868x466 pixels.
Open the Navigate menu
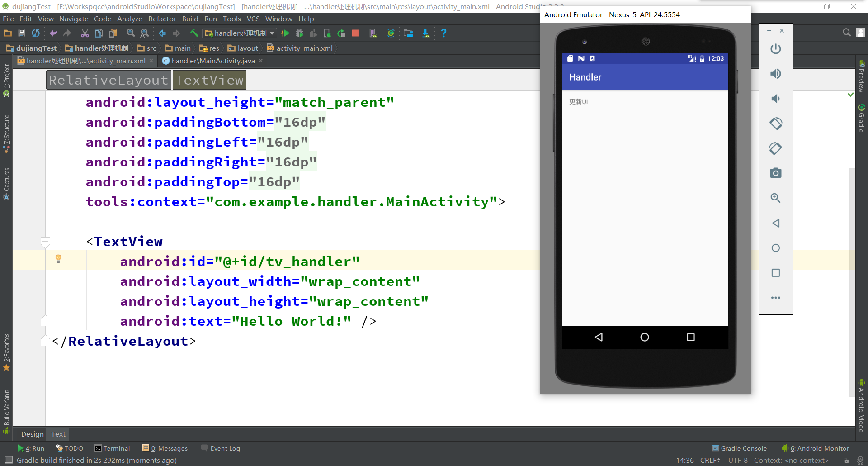tap(74, 19)
